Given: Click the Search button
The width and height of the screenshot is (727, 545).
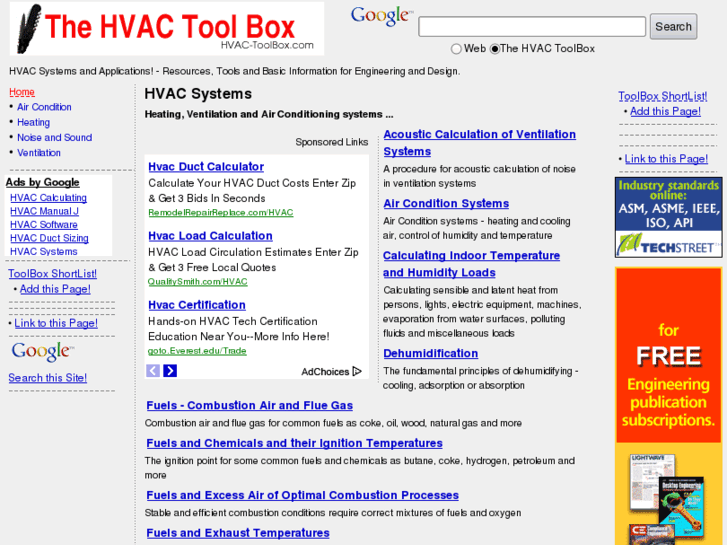Looking at the screenshot, I should [673, 26].
